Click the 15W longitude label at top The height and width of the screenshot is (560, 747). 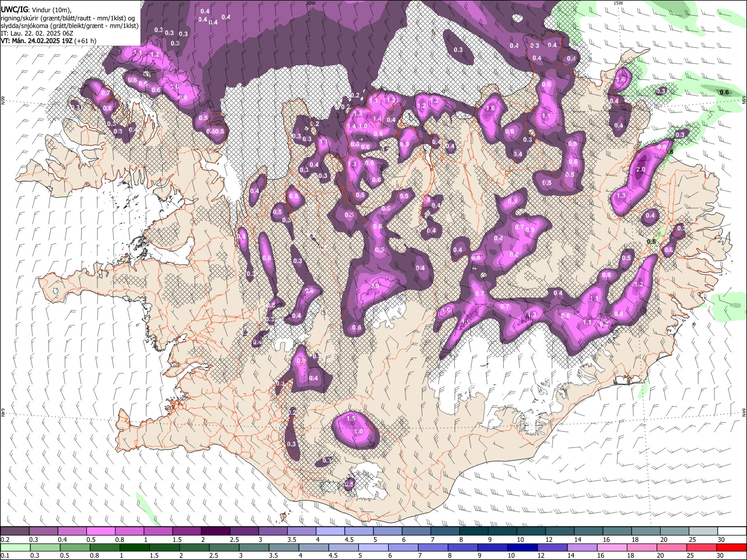(x=618, y=3)
